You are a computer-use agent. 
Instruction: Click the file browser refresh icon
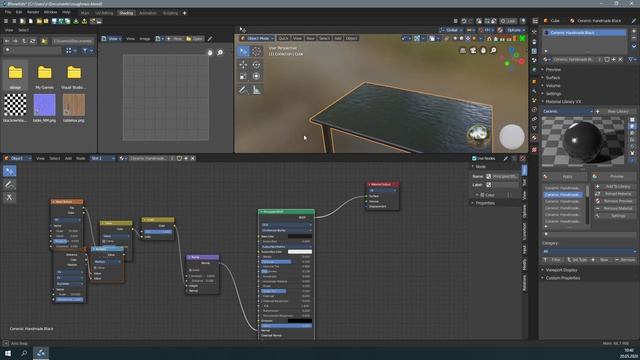pyautogui.click(x=32, y=41)
